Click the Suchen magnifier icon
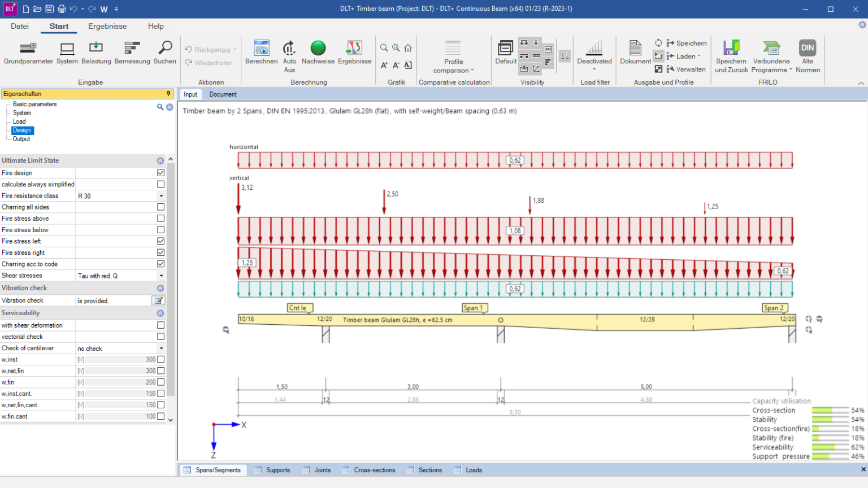 pyautogui.click(x=165, y=49)
